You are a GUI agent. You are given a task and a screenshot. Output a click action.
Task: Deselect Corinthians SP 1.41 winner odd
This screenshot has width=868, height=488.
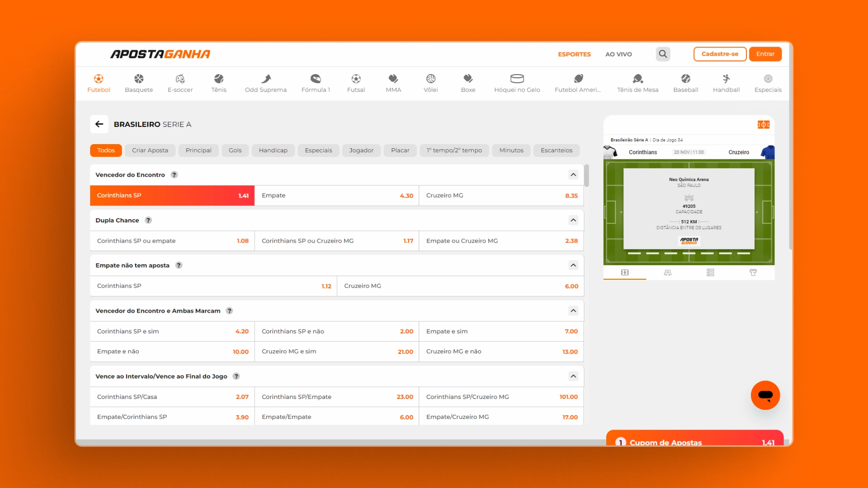click(172, 196)
